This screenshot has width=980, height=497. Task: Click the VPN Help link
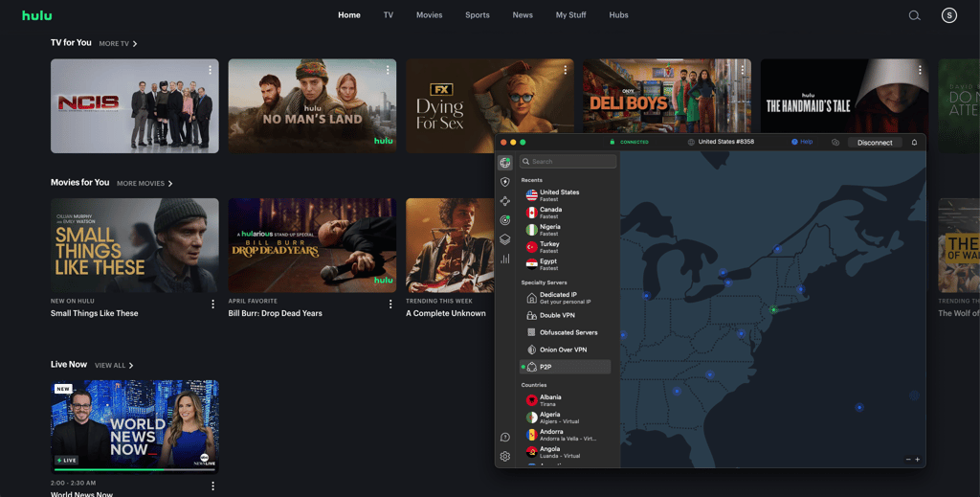(x=802, y=142)
